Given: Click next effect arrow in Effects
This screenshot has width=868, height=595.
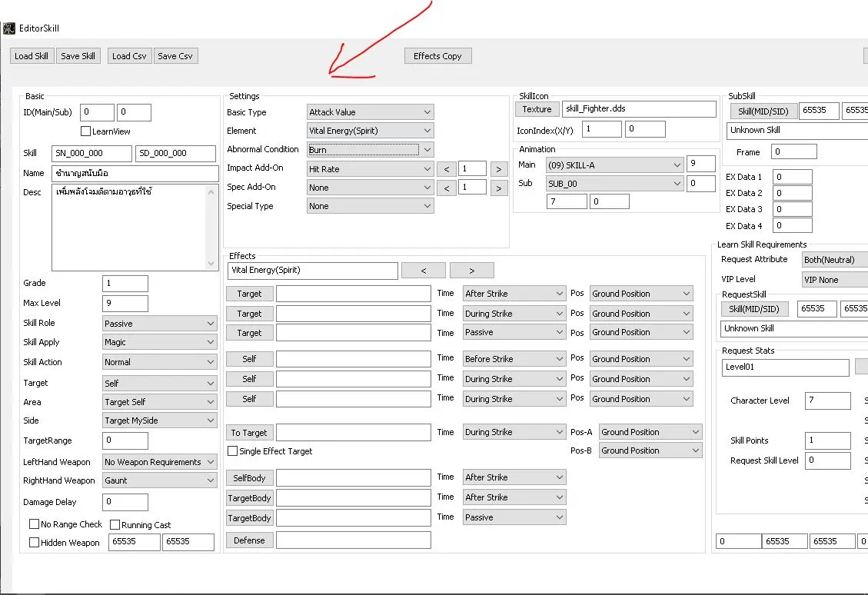Looking at the screenshot, I should 471,271.
